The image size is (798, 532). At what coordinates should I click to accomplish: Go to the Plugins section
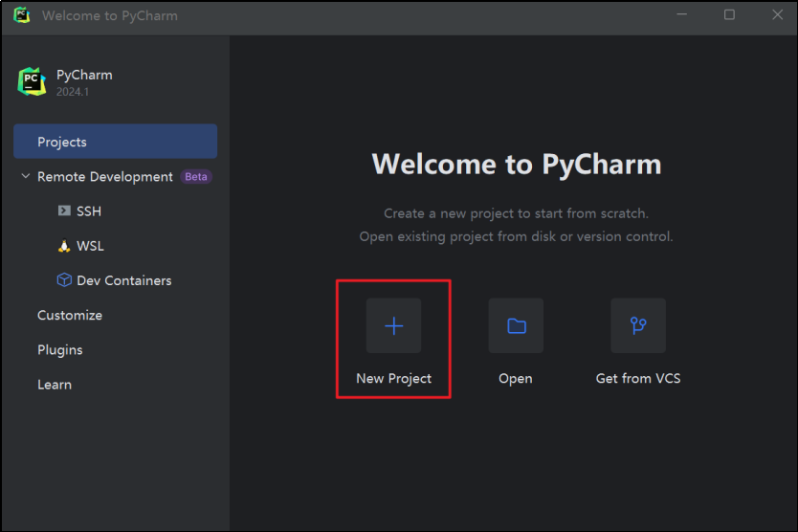[60, 350]
